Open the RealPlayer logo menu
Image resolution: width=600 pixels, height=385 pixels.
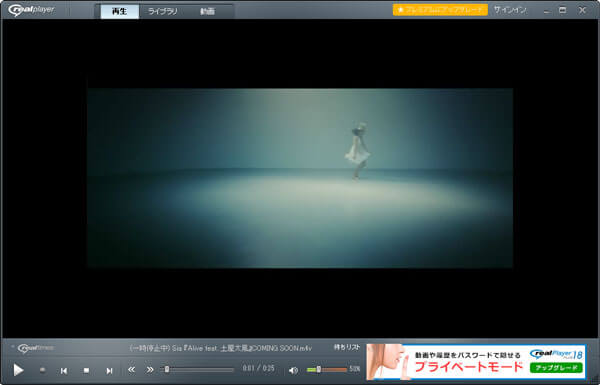[31, 10]
